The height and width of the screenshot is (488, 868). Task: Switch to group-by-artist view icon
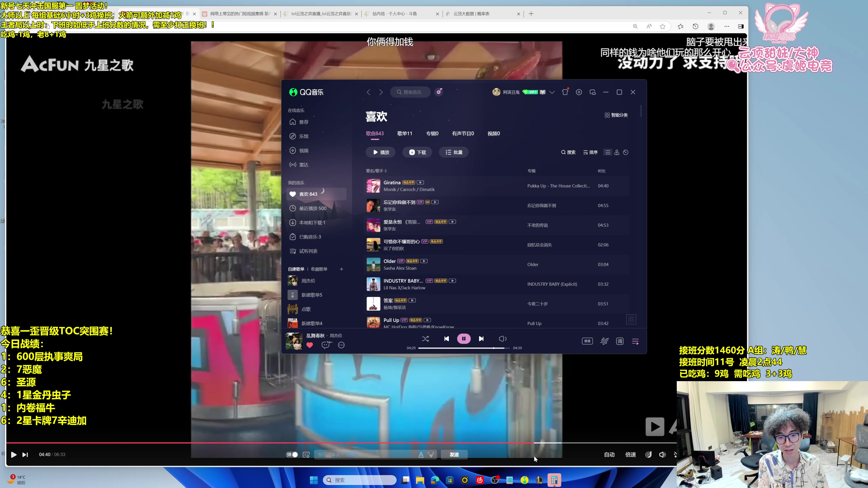click(617, 152)
